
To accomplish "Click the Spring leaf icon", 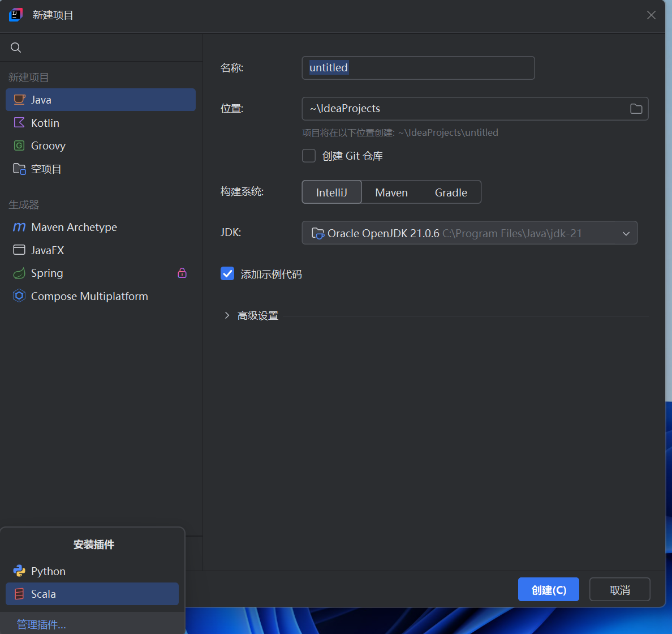I will pyautogui.click(x=19, y=273).
